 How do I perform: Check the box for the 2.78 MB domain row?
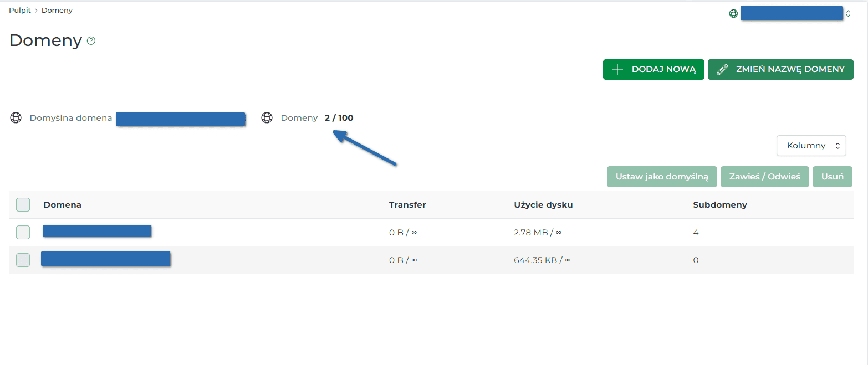[x=23, y=233]
